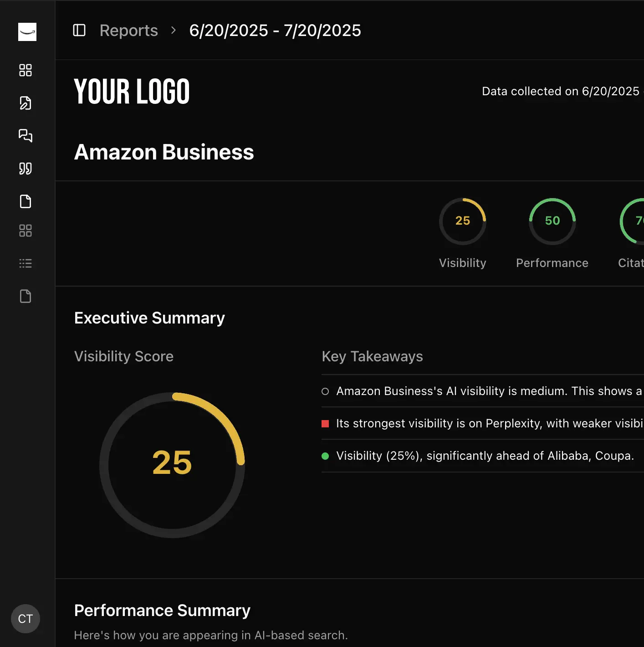
Task: Open the list view icon in sidebar
Action: (26, 263)
